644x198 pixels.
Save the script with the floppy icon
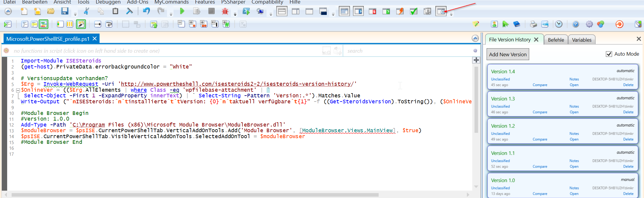(x=65, y=11)
